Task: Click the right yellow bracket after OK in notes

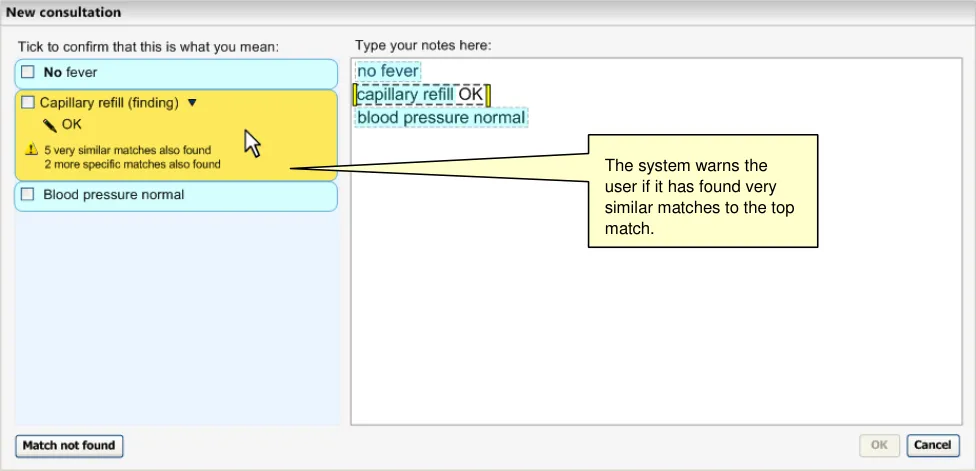Action: coord(489,95)
